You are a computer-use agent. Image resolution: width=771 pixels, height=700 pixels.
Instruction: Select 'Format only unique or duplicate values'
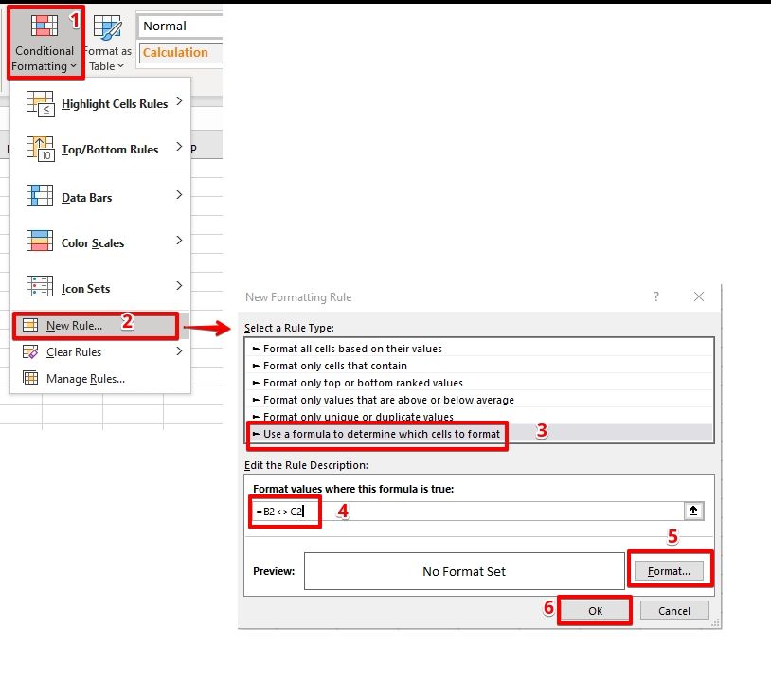(x=479, y=417)
